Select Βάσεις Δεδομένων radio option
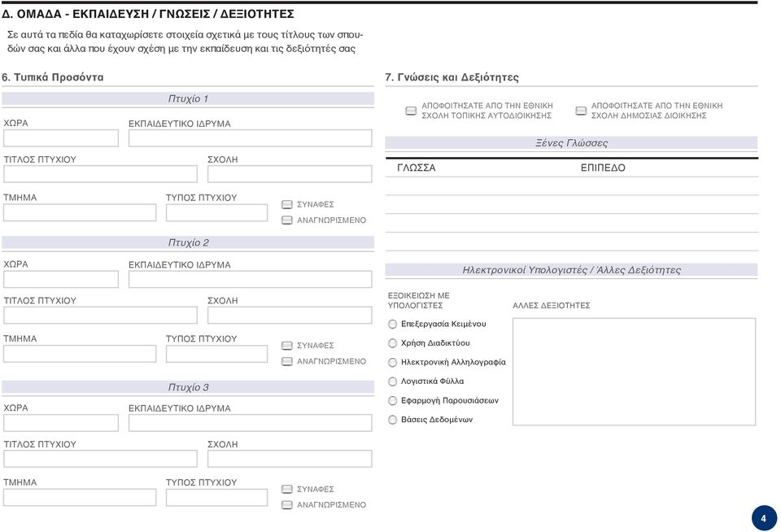The height and width of the screenshot is (532, 781). 392,420
